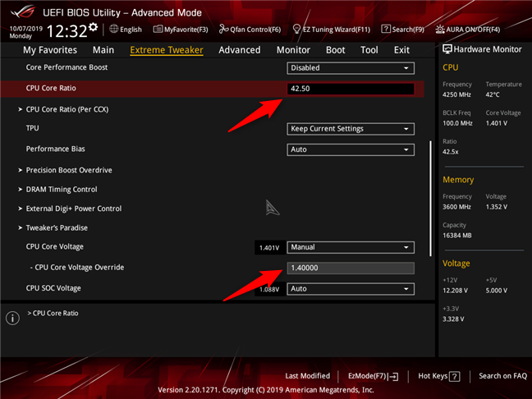The width and height of the screenshot is (532, 399).
Task: Click the settings list scrollbar
Action: [430, 199]
